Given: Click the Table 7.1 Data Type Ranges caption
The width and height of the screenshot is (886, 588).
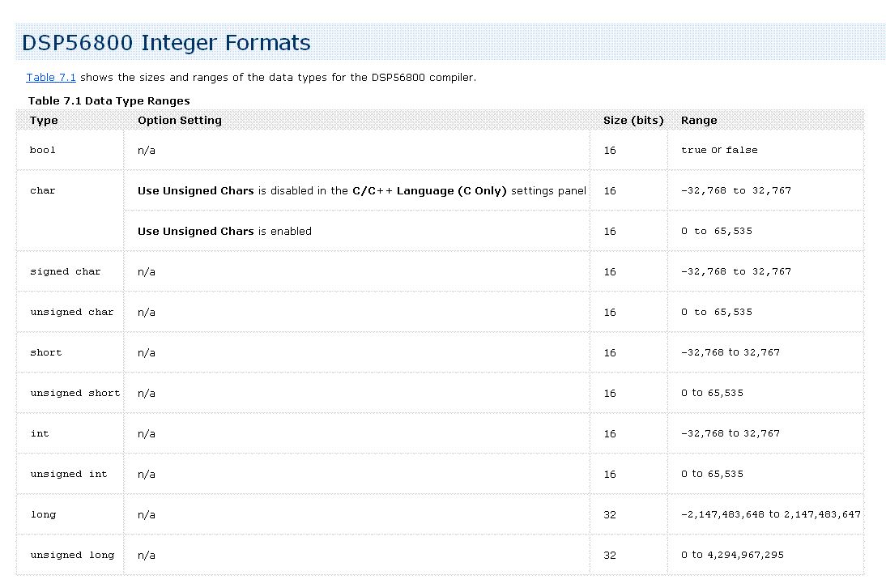Looking at the screenshot, I should click(x=109, y=101).
